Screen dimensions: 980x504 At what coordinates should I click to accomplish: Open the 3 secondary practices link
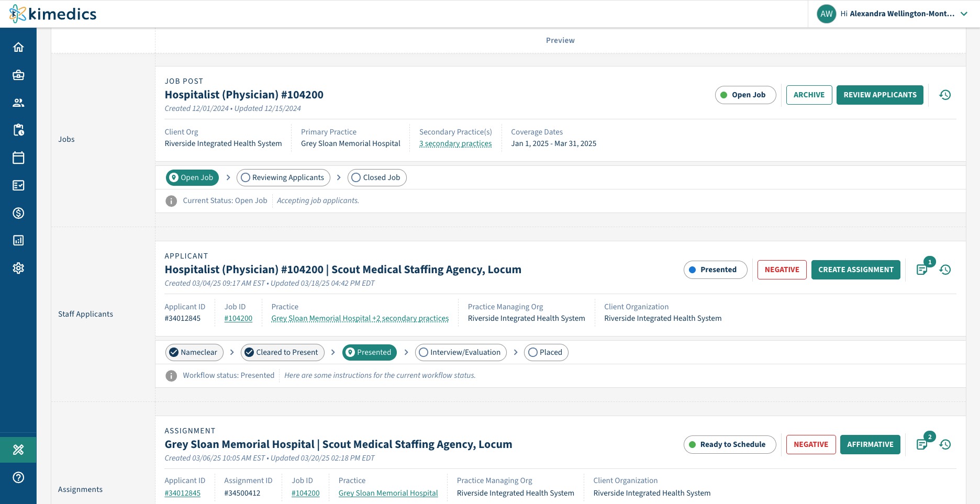455,143
